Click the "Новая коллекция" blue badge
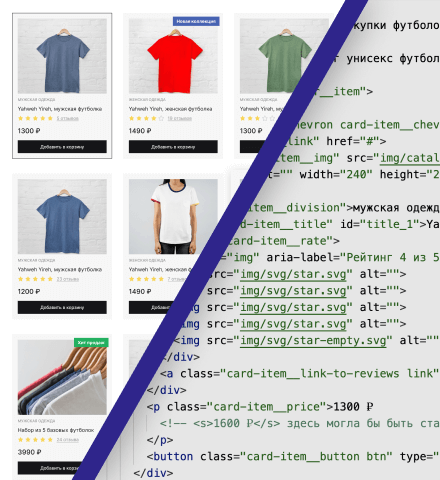 [x=196, y=21]
